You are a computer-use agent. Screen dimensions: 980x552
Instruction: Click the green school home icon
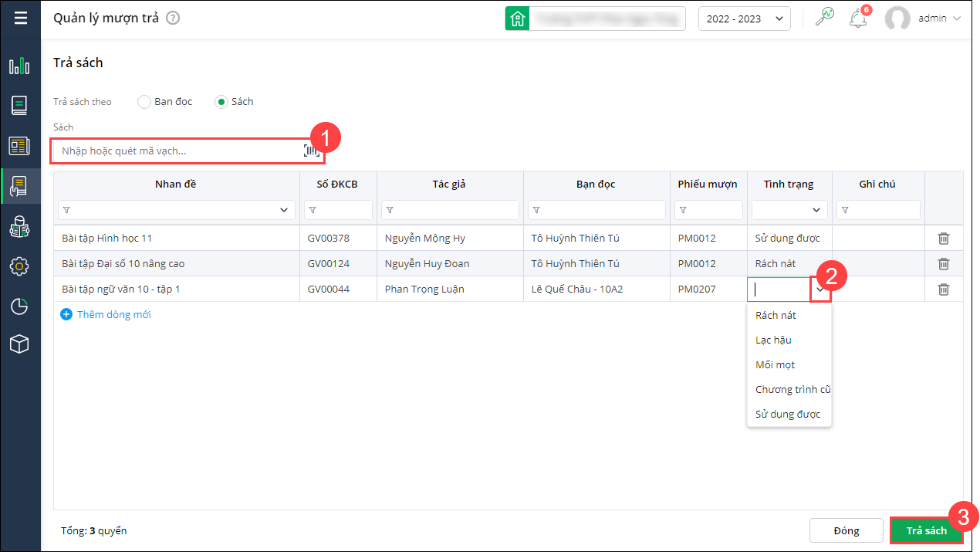point(517,18)
